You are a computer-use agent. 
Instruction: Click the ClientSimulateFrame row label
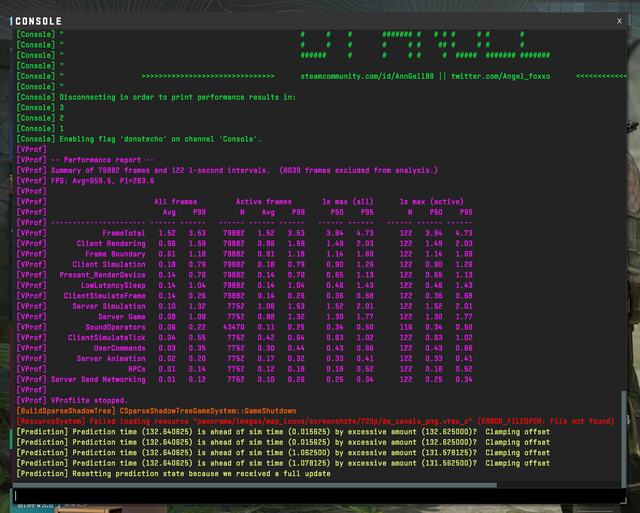pos(104,296)
